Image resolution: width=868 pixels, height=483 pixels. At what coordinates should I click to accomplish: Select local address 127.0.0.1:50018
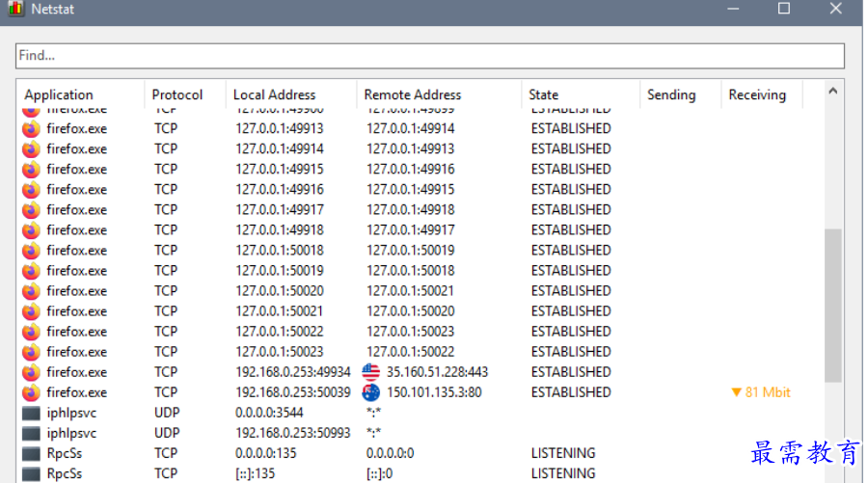point(280,250)
